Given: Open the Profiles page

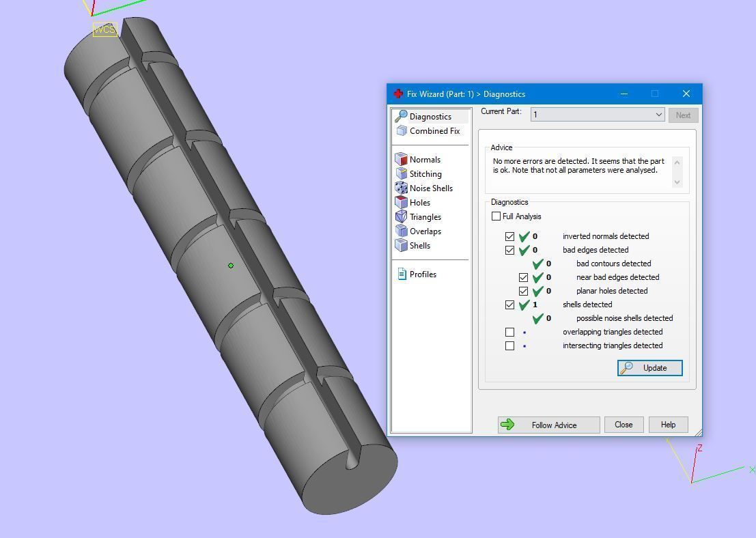Looking at the screenshot, I should (423, 274).
